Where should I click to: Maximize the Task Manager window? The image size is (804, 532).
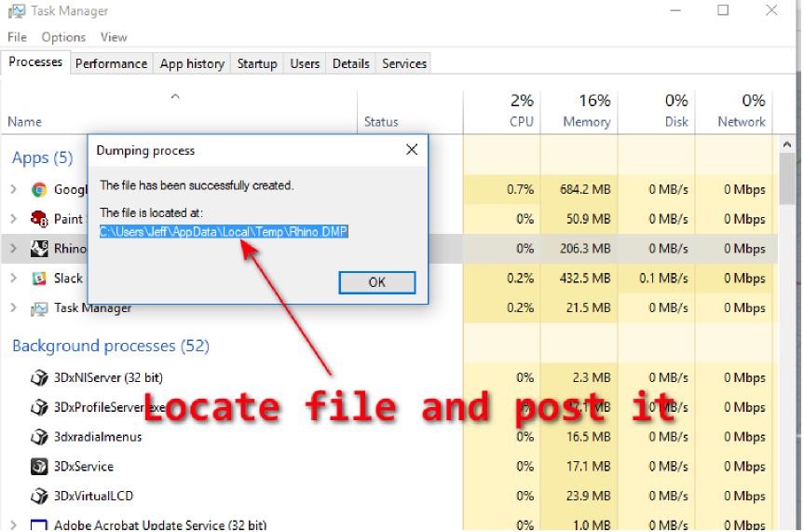tap(723, 10)
